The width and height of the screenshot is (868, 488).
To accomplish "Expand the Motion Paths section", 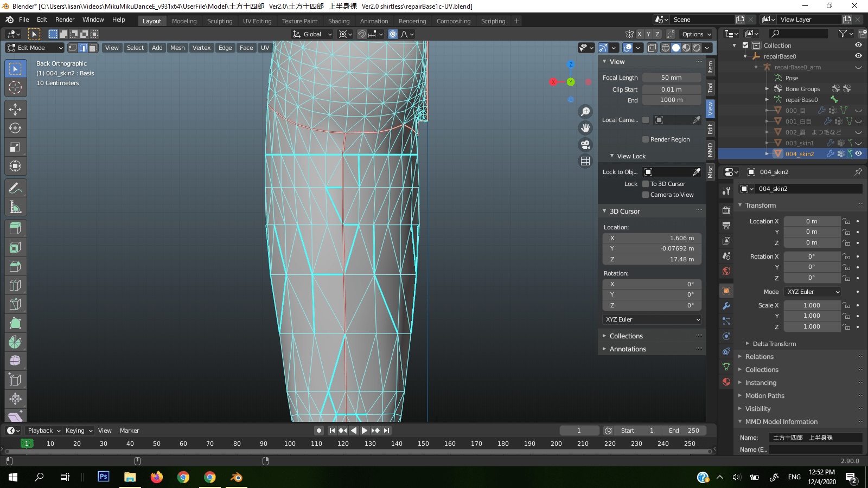I will click(764, 396).
